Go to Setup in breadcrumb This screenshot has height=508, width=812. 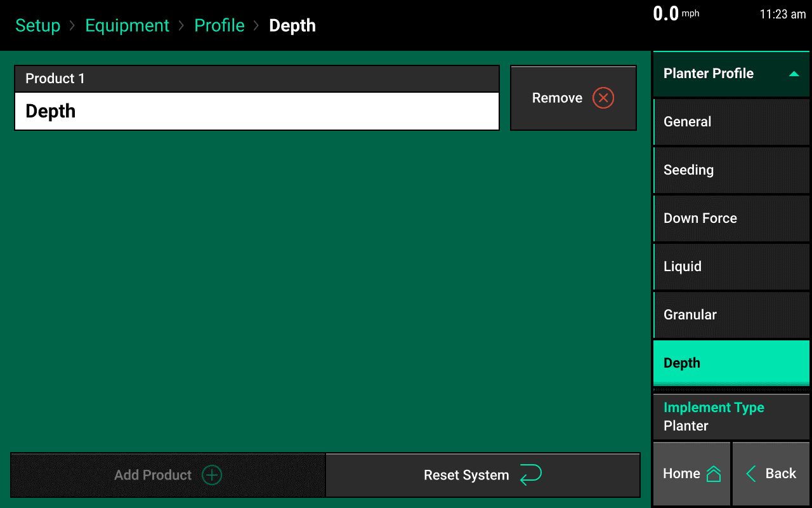point(38,26)
